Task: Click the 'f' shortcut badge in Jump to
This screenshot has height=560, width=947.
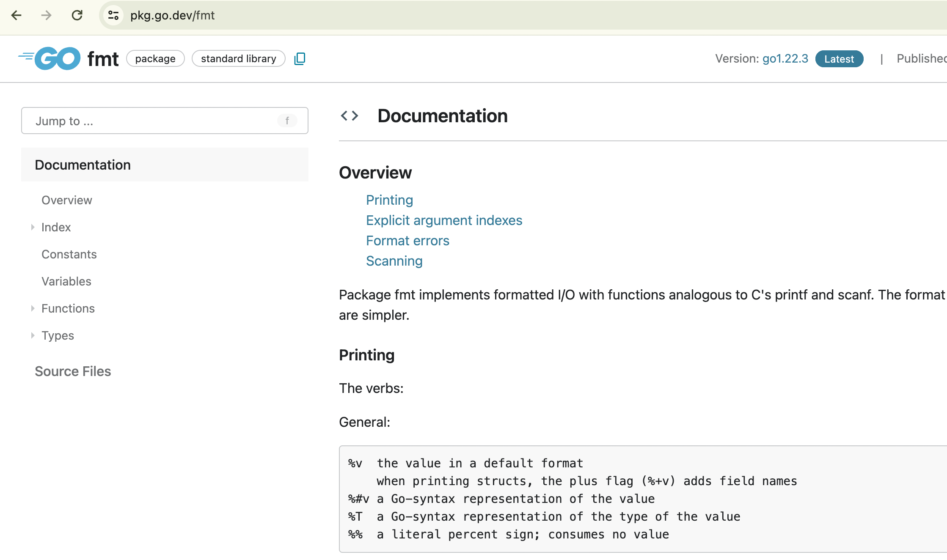Action: click(287, 121)
